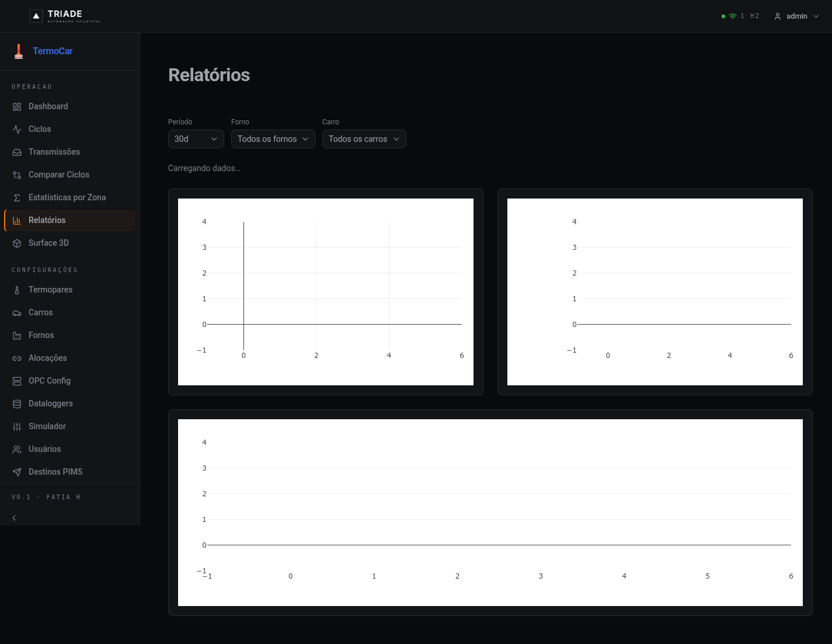
Task: Go to OPC Config
Action: [x=70, y=381]
